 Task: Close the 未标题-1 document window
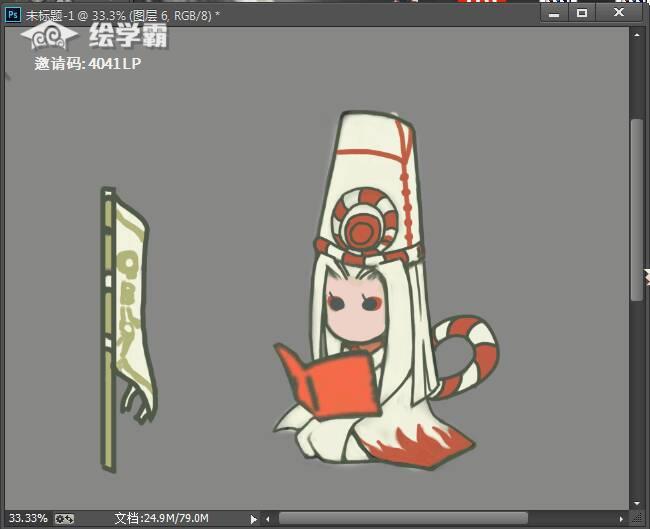point(618,13)
